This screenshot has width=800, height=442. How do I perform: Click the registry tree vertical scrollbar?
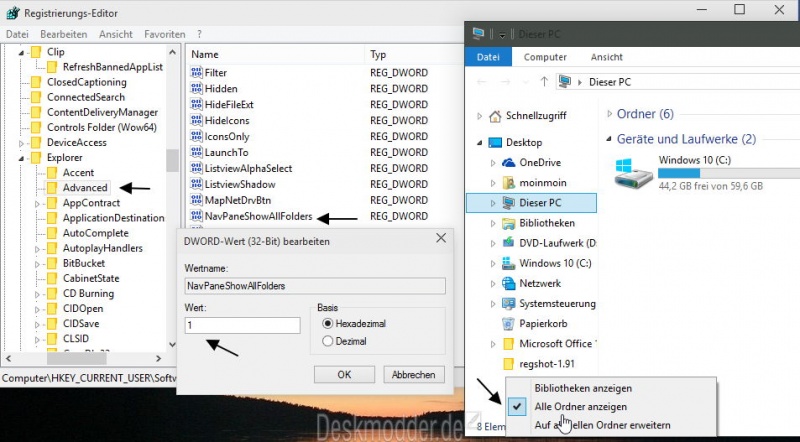[x=172, y=160]
